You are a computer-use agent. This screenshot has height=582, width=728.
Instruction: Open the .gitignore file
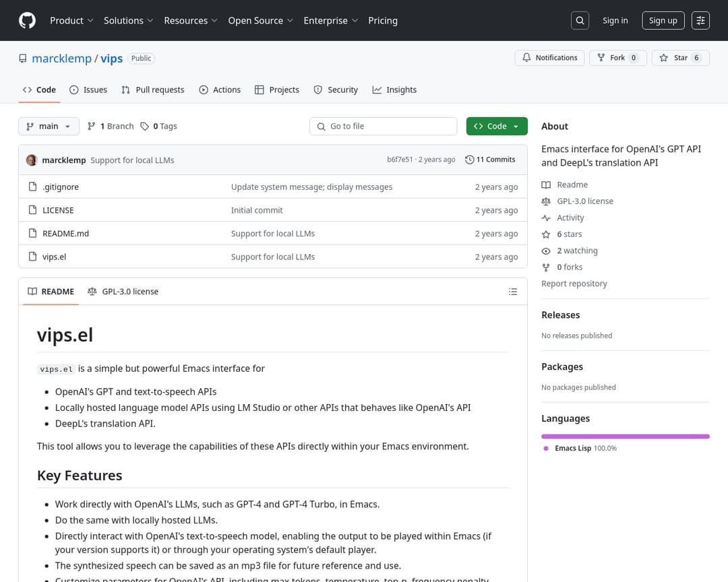coord(61,187)
